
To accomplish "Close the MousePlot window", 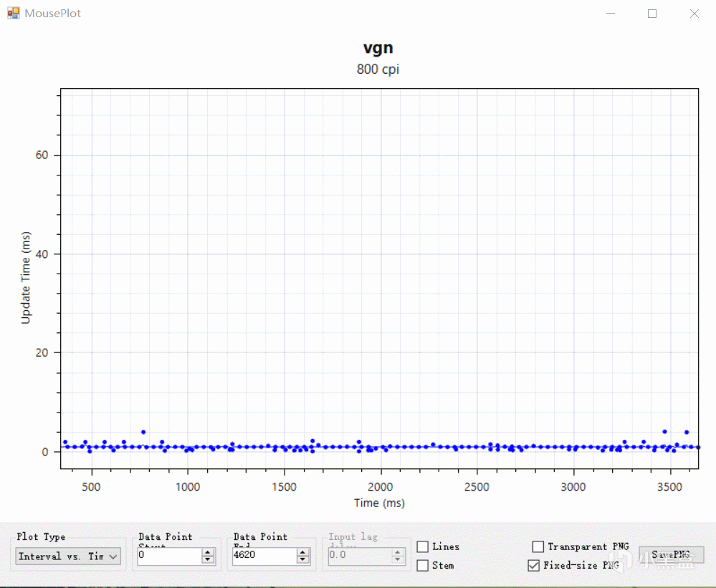I will click(x=694, y=14).
